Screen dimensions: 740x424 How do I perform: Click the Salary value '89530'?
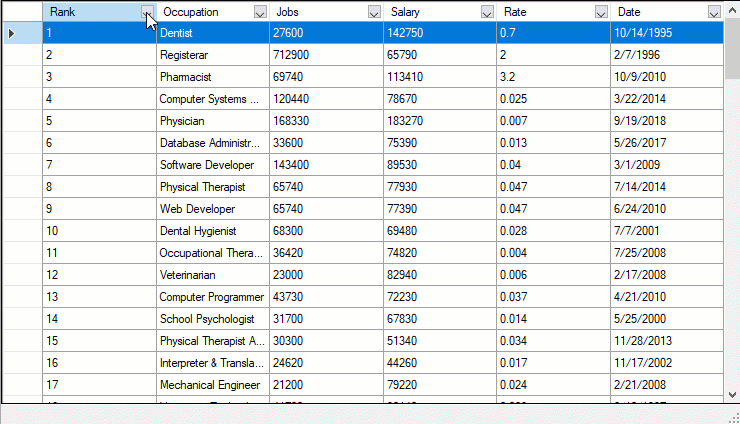[x=440, y=165]
